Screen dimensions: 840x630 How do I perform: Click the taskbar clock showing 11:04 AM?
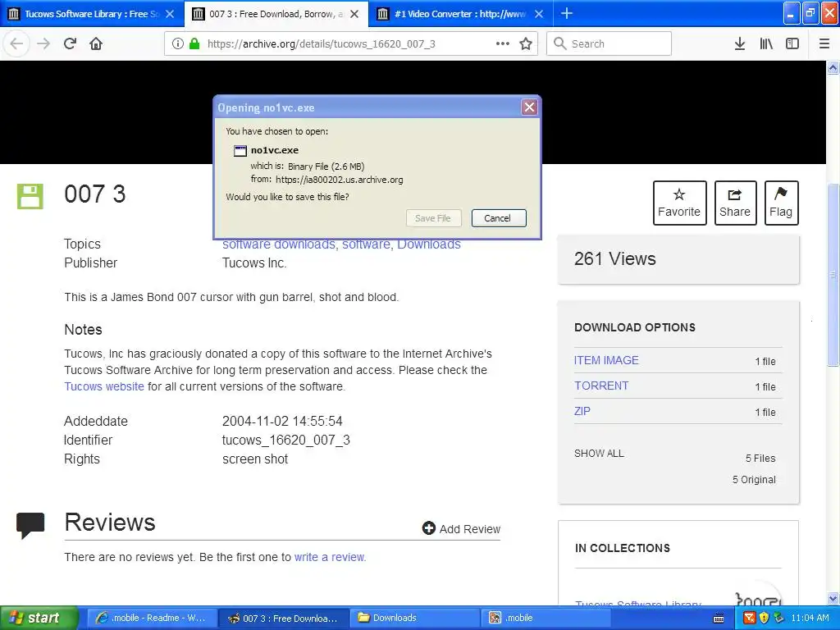810,618
